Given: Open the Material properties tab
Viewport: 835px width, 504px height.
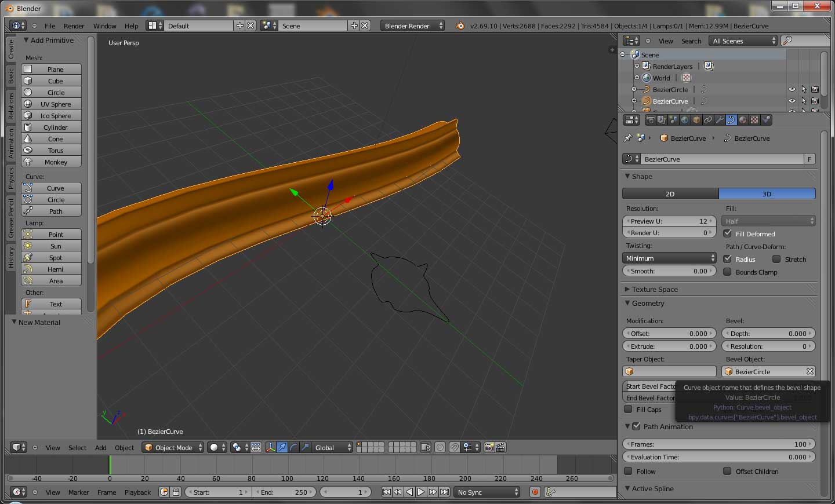Looking at the screenshot, I should point(743,120).
